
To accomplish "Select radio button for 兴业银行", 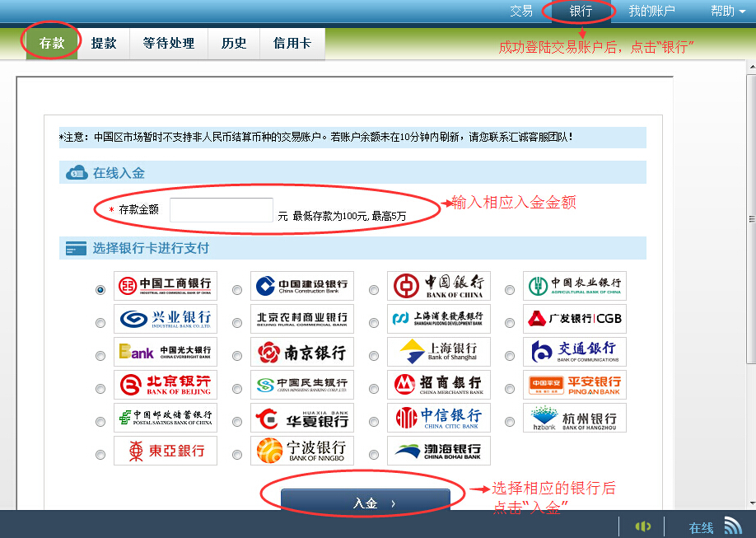I will [x=100, y=323].
